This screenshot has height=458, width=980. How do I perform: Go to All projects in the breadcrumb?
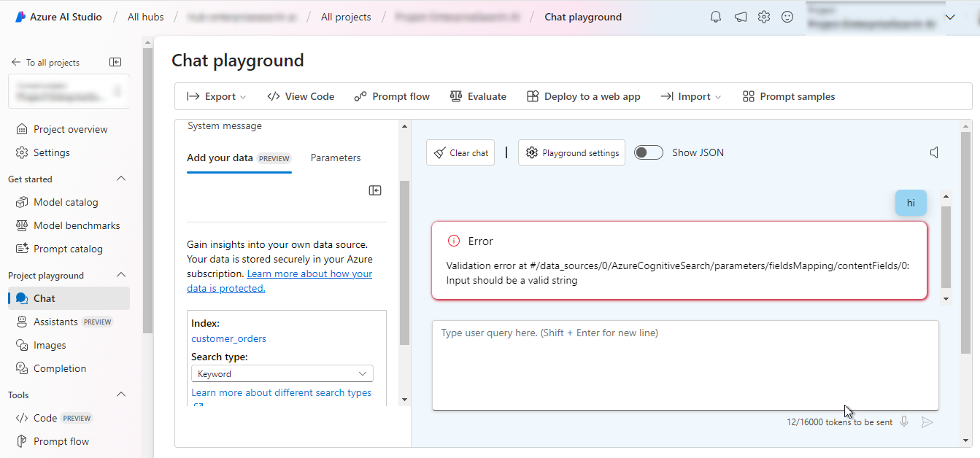coord(346,16)
